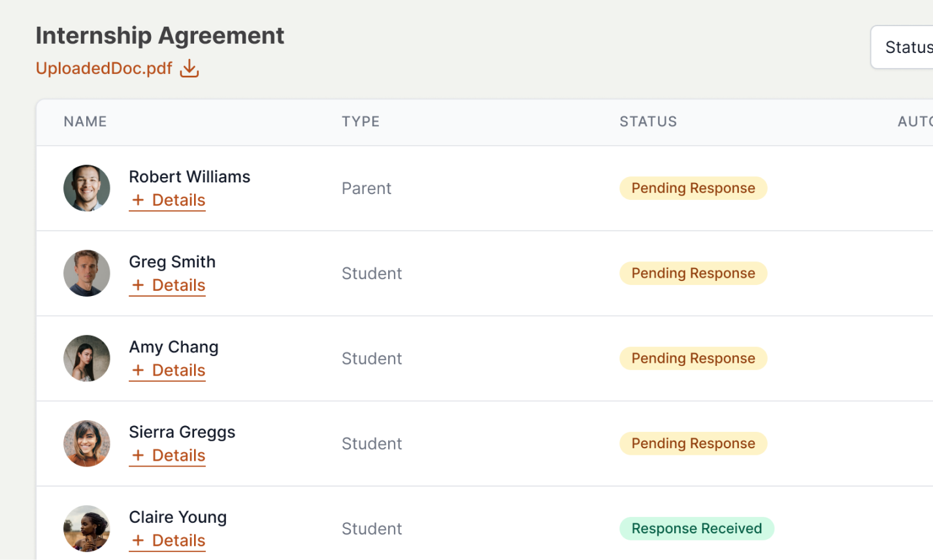Sort by the STATUS column header

click(648, 122)
